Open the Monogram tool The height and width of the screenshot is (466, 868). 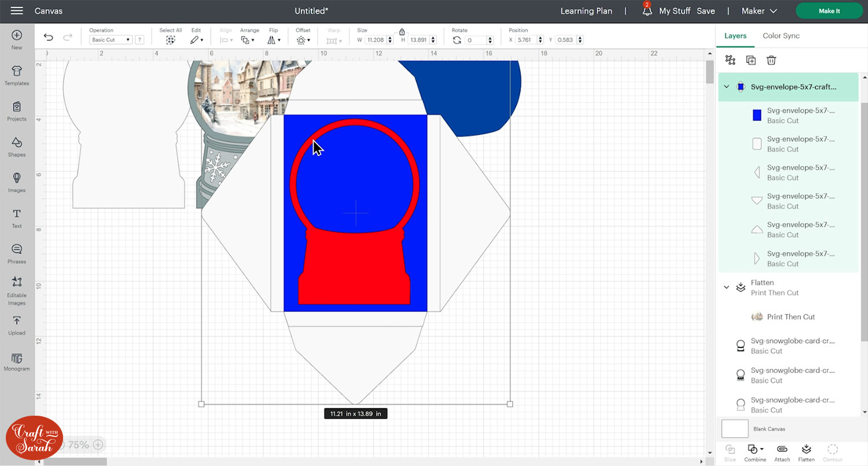coord(17,361)
